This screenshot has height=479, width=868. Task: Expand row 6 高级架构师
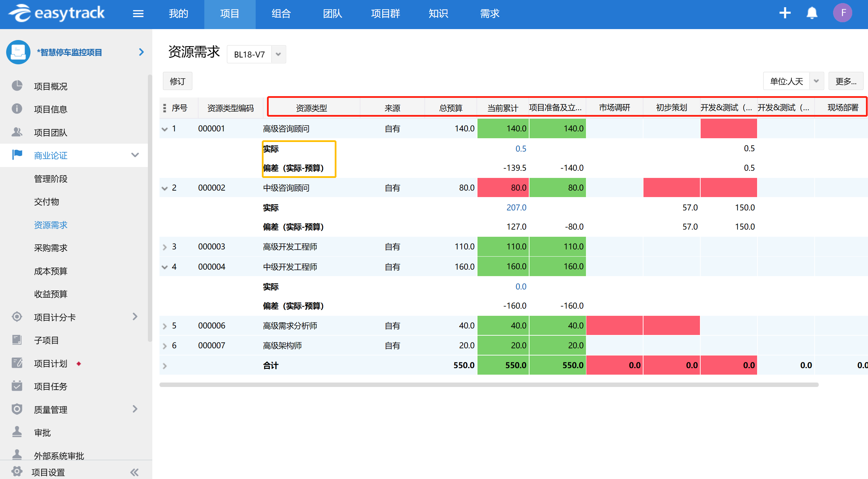165,346
